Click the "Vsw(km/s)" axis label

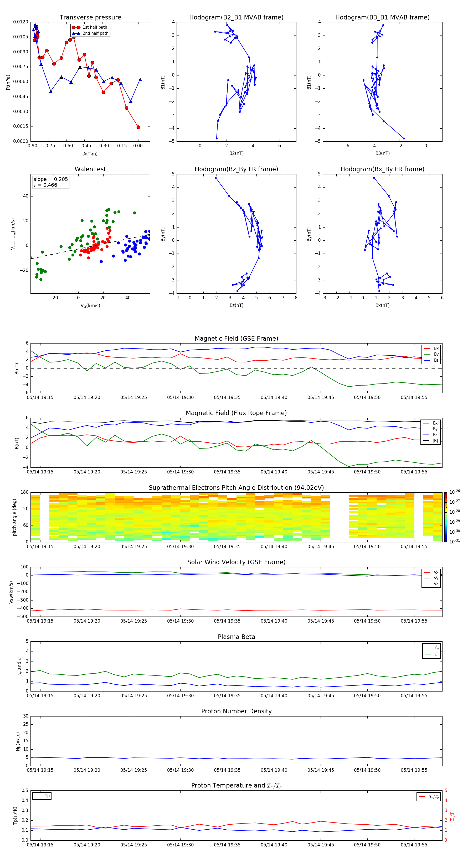click(11, 592)
